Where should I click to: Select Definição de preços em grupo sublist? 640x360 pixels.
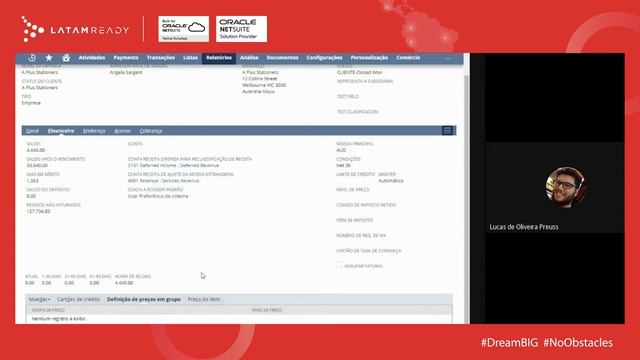(144, 299)
